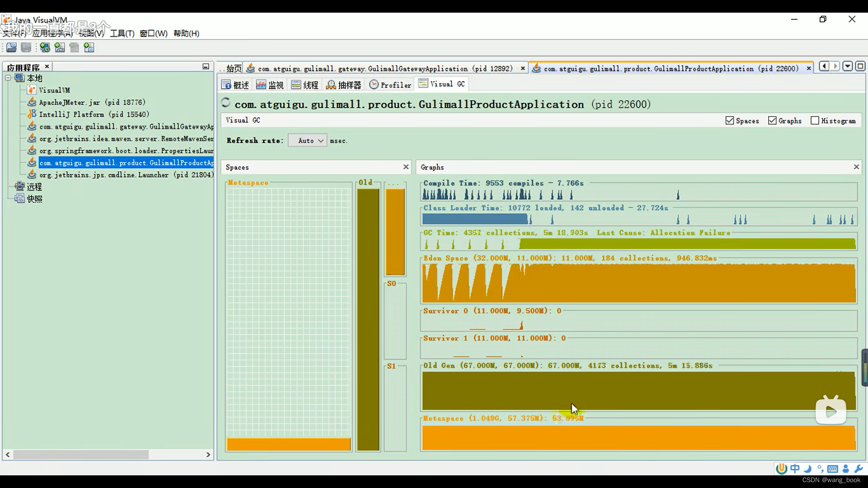Collapse the 本地 tree node
Viewport: 868px width, 488px height.
coord(8,78)
